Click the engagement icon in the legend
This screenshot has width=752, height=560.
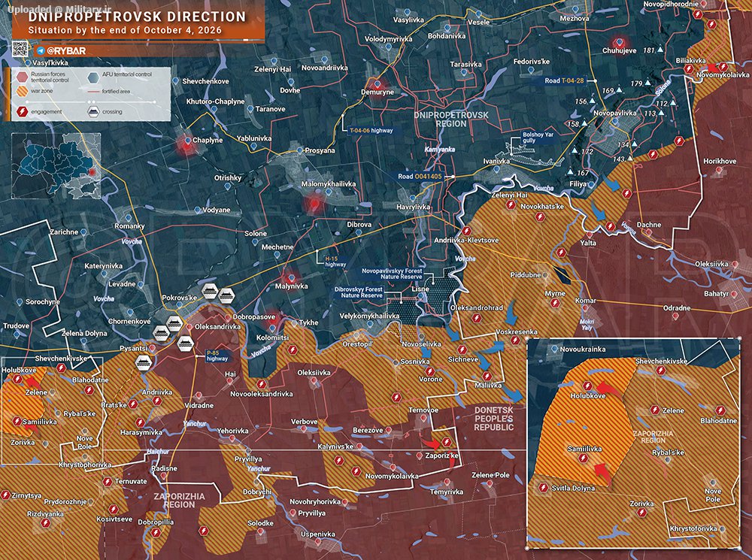(x=22, y=112)
